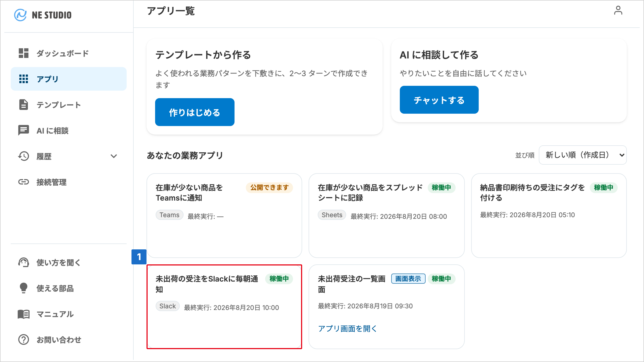
Task: Click 稼働中 badge on 納品書印刷待ち card
Action: [604, 187]
